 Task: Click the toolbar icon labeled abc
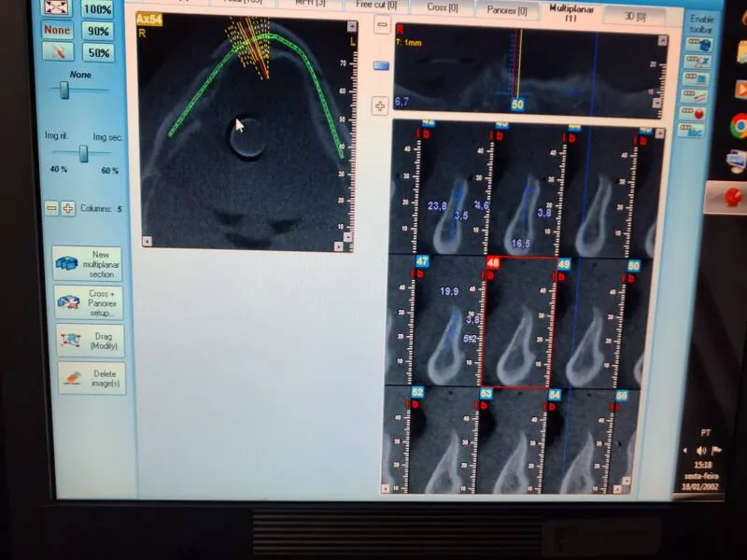(691, 130)
